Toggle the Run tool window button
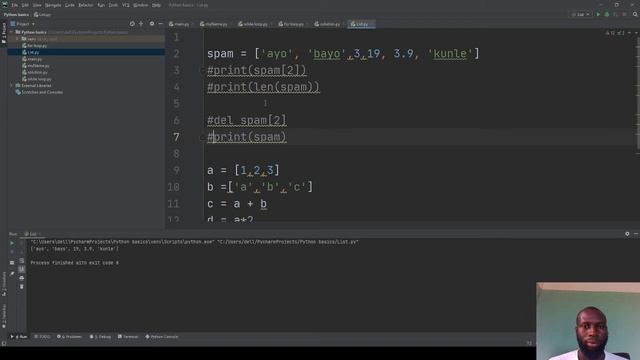640x360 pixels. 19,337
